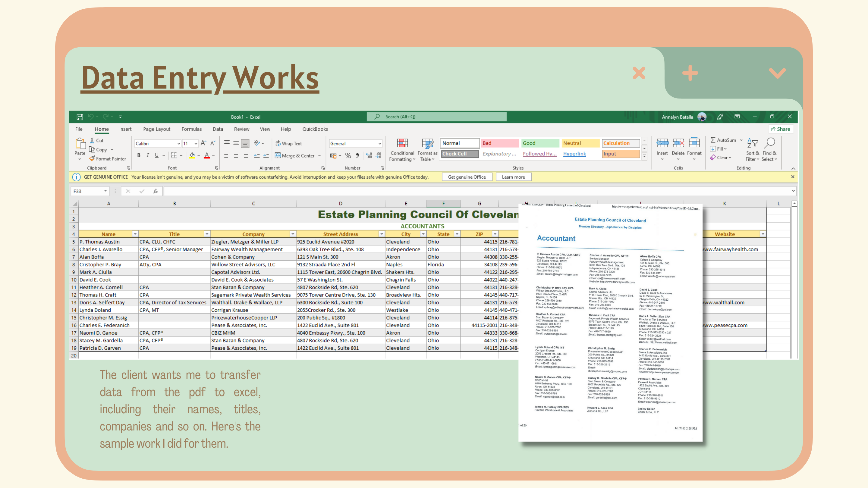Click the Wrap Text icon
Screen dimensions: 868x488
[278, 143]
